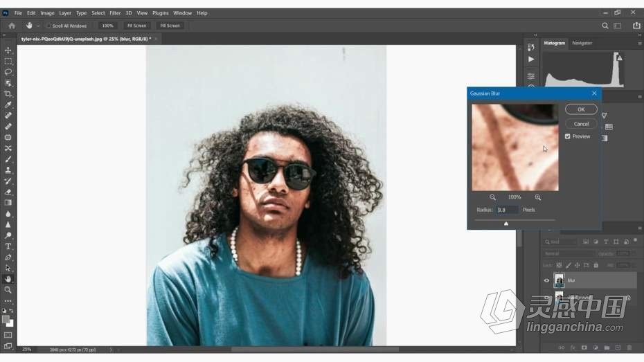Select the Path Selection arrow tool
Screen dimensions: 644x362
point(8,268)
